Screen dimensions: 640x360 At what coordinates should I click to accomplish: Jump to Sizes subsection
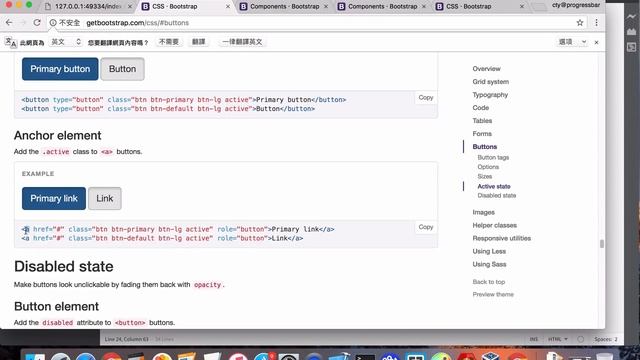[x=484, y=176]
